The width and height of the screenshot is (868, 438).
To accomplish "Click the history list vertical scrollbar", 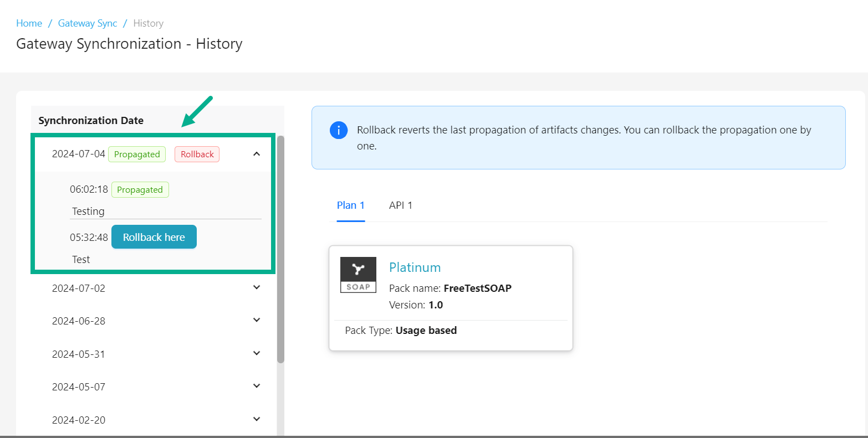I will (280, 249).
